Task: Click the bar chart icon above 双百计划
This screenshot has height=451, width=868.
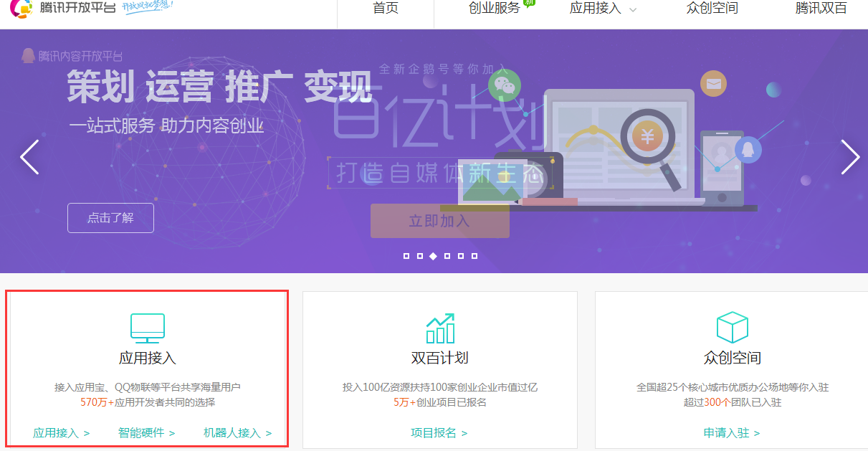Action: pyautogui.click(x=440, y=328)
